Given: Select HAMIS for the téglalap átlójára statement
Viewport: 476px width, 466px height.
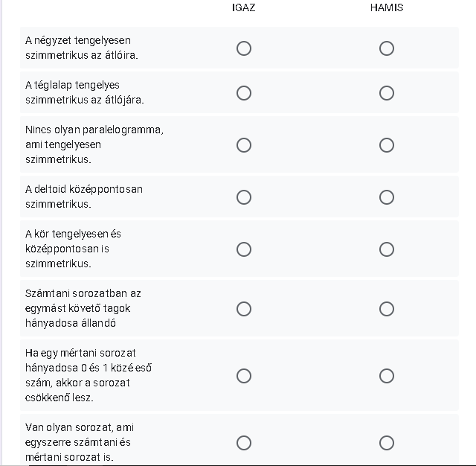Looking at the screenshot, I should [x=387, y=93].
